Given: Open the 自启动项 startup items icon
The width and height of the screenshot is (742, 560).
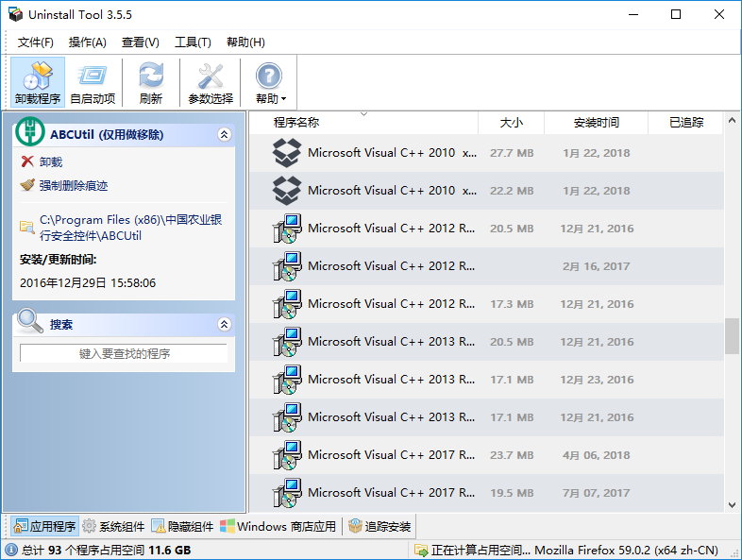Looking at the screenshot, I should (93, 76).
